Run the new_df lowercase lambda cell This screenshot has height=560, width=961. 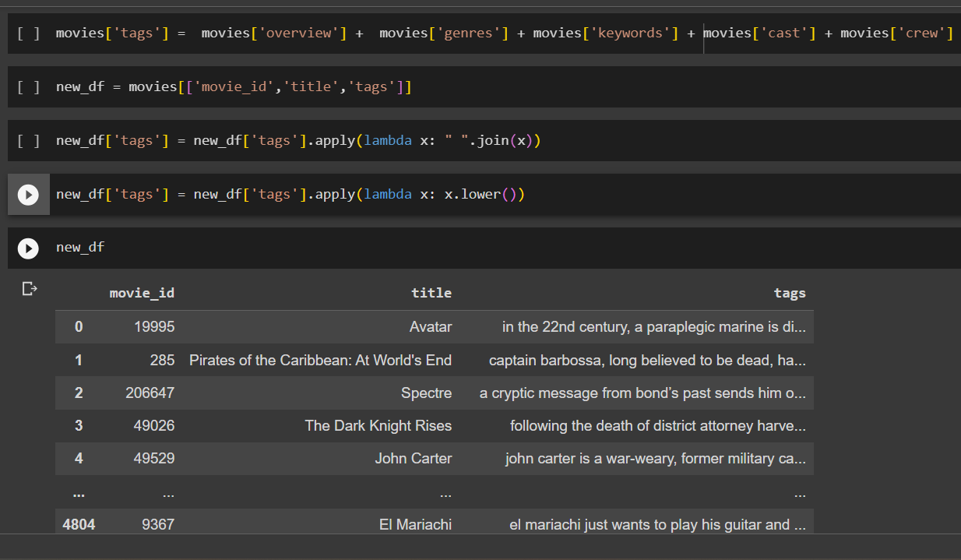pos(28,193)
